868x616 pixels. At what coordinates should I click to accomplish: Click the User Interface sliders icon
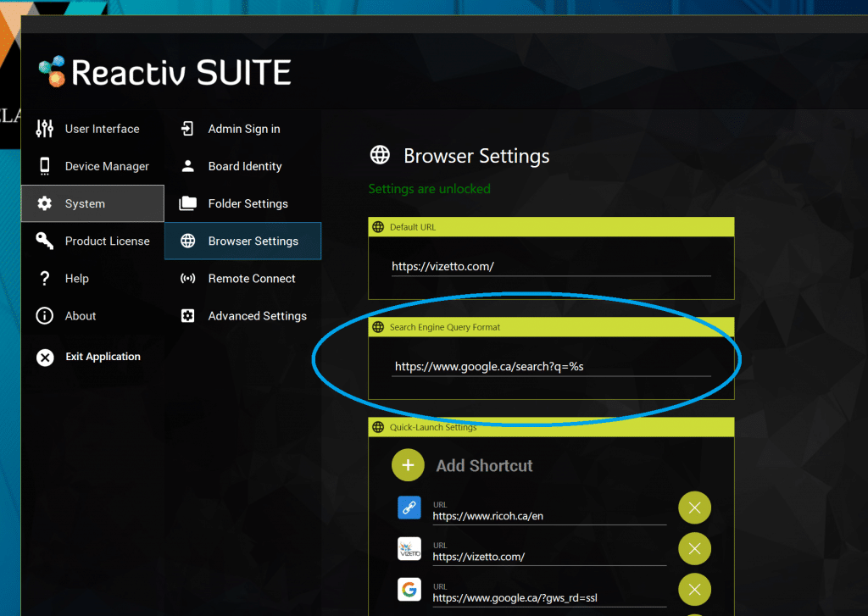coord(44,129)
